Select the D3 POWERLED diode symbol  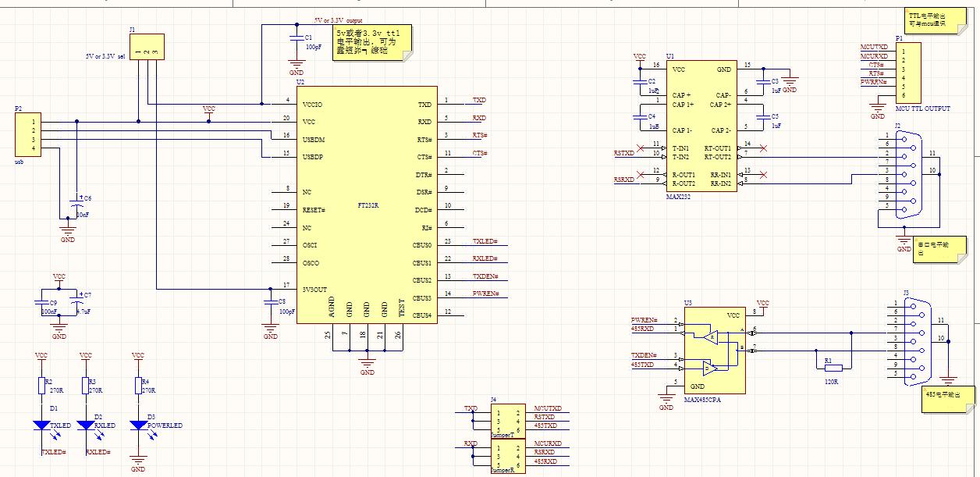coord(138,426)
